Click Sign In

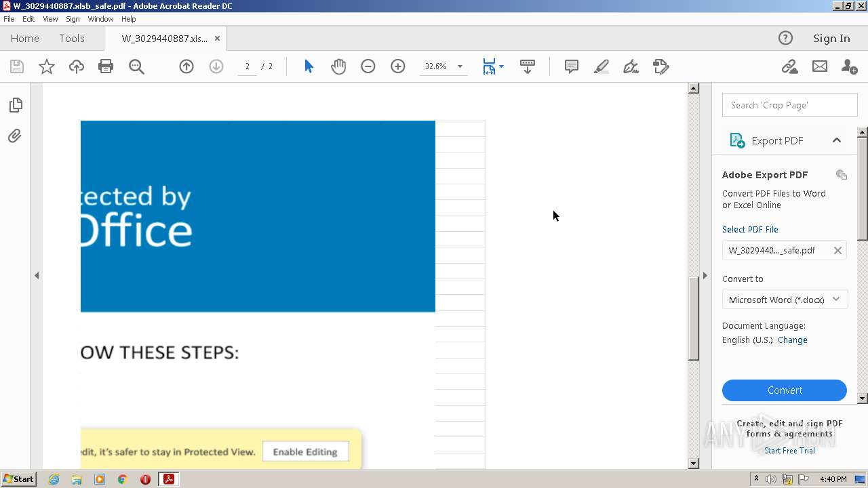click(x=831, y=38)
